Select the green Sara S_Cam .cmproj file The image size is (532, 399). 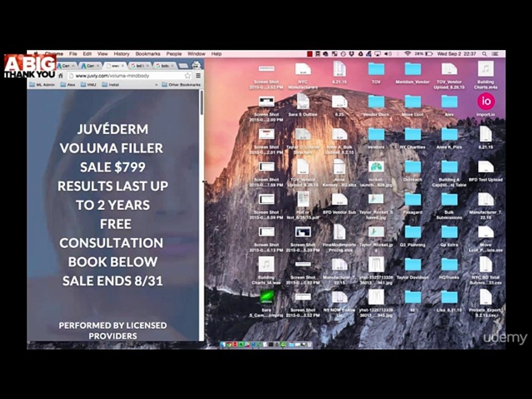coord(267,297)
